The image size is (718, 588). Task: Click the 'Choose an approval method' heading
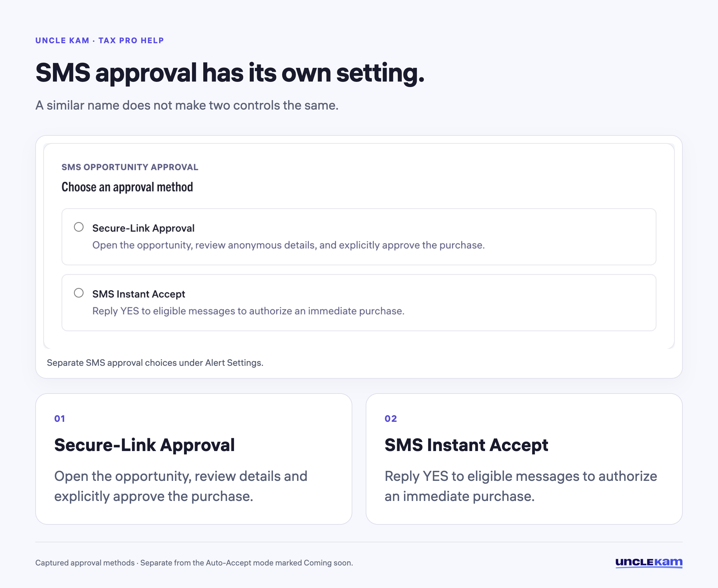click(127, 187)
